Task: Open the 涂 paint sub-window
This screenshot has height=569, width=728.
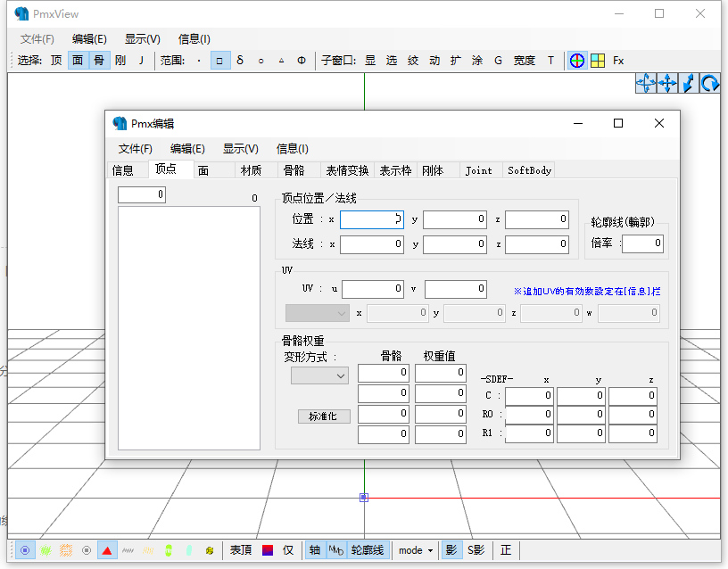Action: (476, 61)
